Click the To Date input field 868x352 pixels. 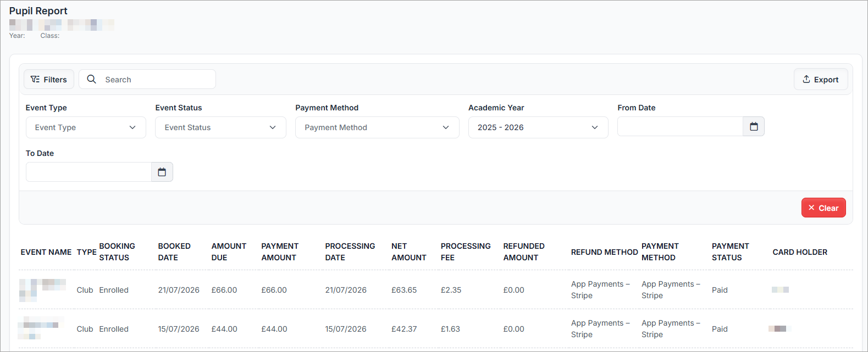pyautogui.click(x=89, y=172)
